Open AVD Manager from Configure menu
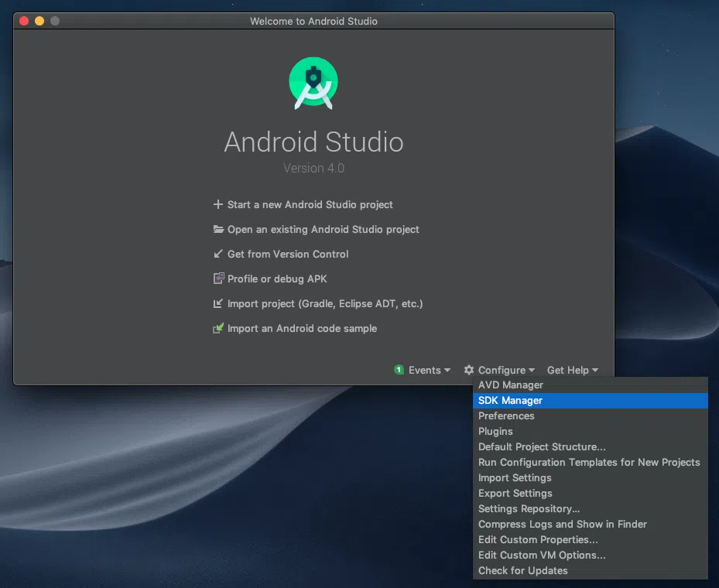The height and width of the screenshot is (588, 719). (591, 385)
